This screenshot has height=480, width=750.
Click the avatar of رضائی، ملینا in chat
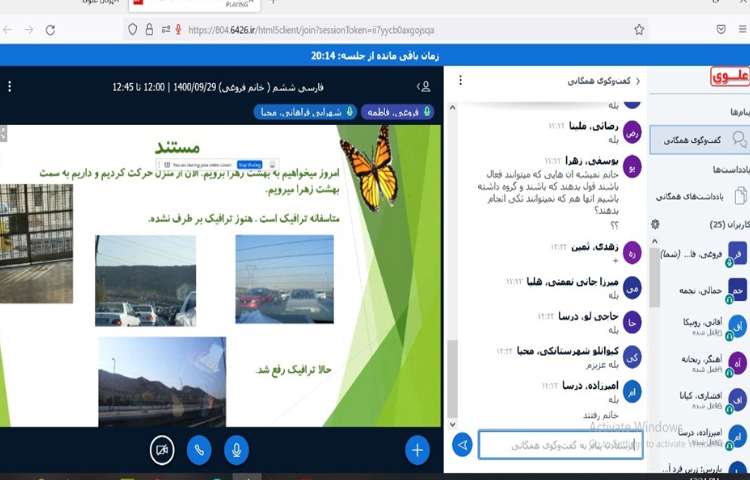632,133
